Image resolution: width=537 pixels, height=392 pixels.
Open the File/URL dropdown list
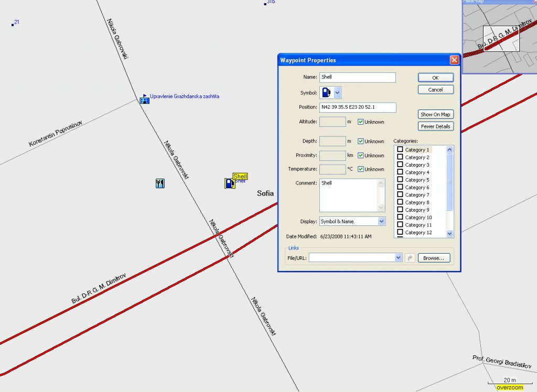tap(399, 258)
